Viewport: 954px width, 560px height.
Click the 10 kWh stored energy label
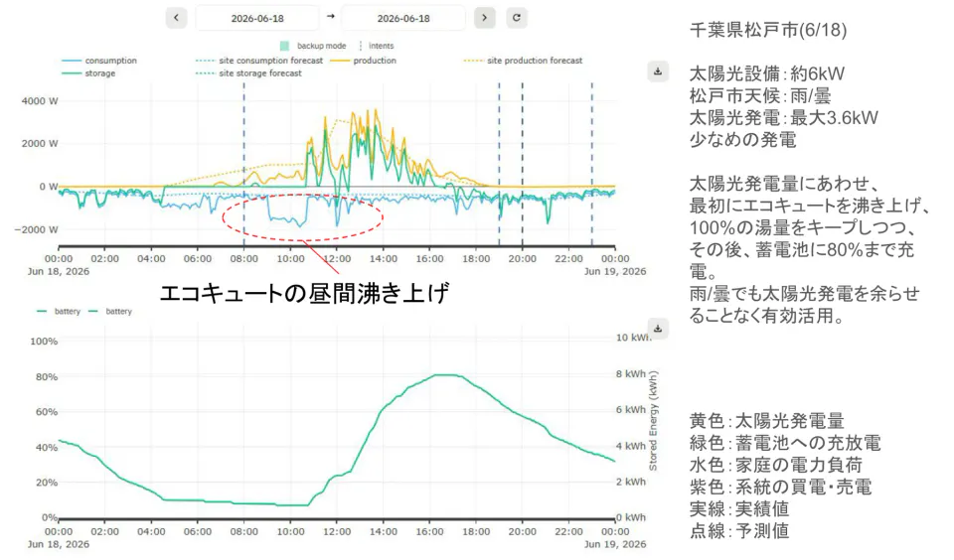tap(633, 338)
